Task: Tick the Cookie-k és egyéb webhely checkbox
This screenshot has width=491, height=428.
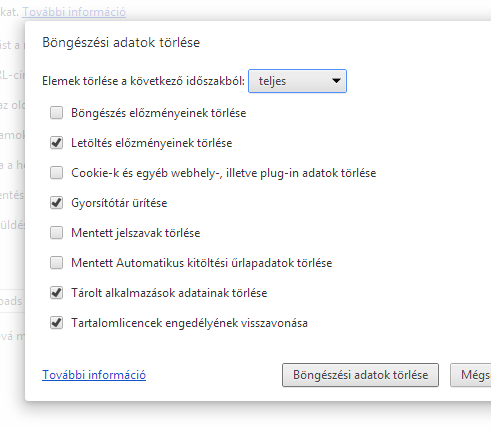Action: (x=56, y=173)
